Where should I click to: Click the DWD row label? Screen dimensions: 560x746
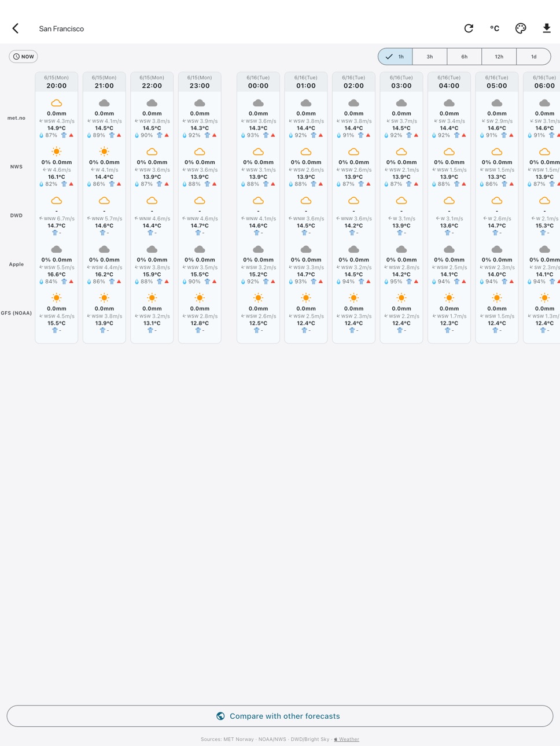[x=16, y=215]
